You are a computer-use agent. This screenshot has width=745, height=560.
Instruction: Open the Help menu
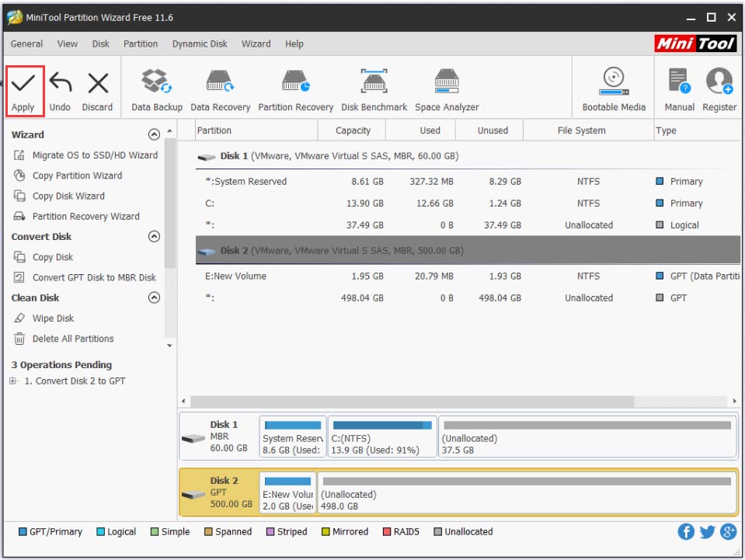coord(294,43)
